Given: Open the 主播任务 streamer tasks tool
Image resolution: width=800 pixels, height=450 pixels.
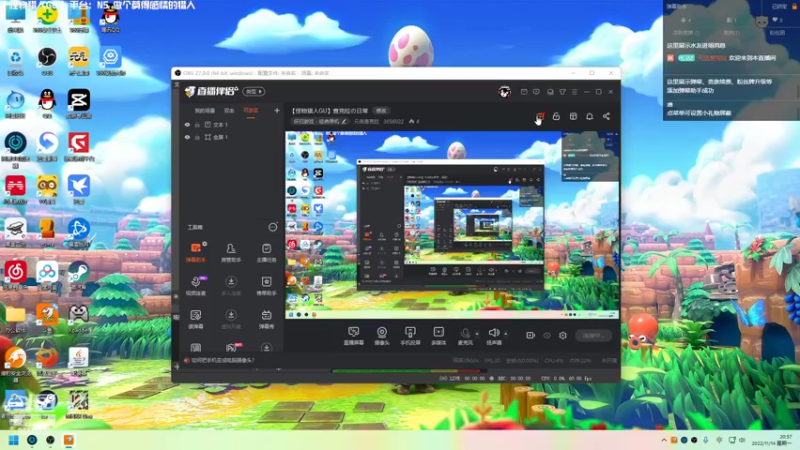Looking at the screenshot, I should [x=266, y=253].
